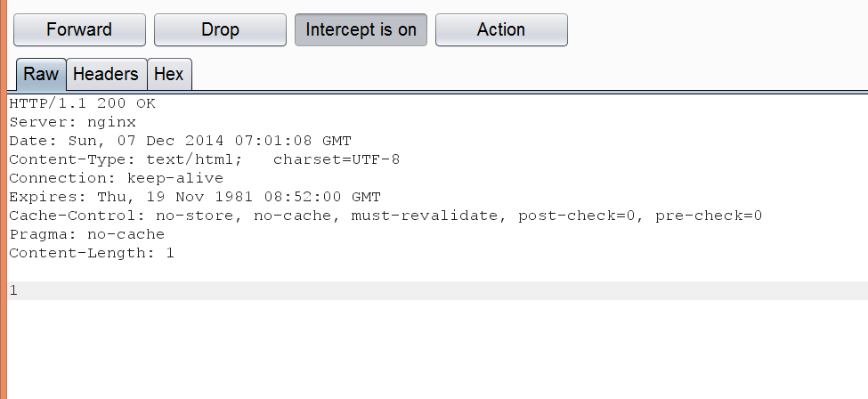Click the pre-check=0 value text
Image resolution: width=868 pixels, height=399 pixels.
coord(709,216)
